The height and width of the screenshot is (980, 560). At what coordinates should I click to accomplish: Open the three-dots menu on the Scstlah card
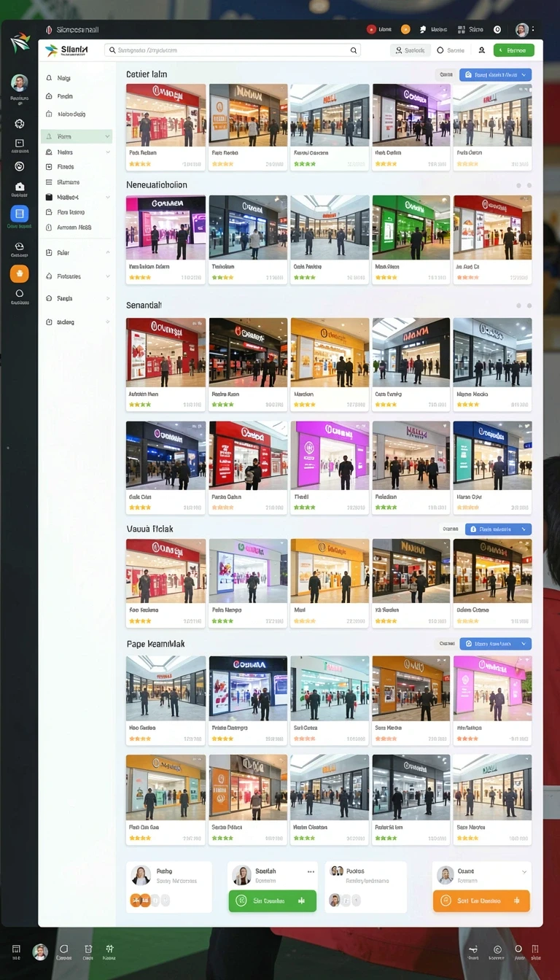(311, 871)
